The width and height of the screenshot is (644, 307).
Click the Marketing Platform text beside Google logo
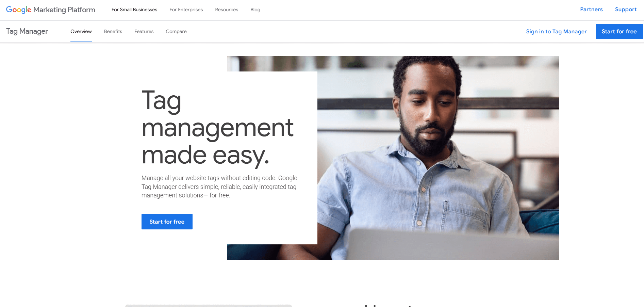pos(64,10)
